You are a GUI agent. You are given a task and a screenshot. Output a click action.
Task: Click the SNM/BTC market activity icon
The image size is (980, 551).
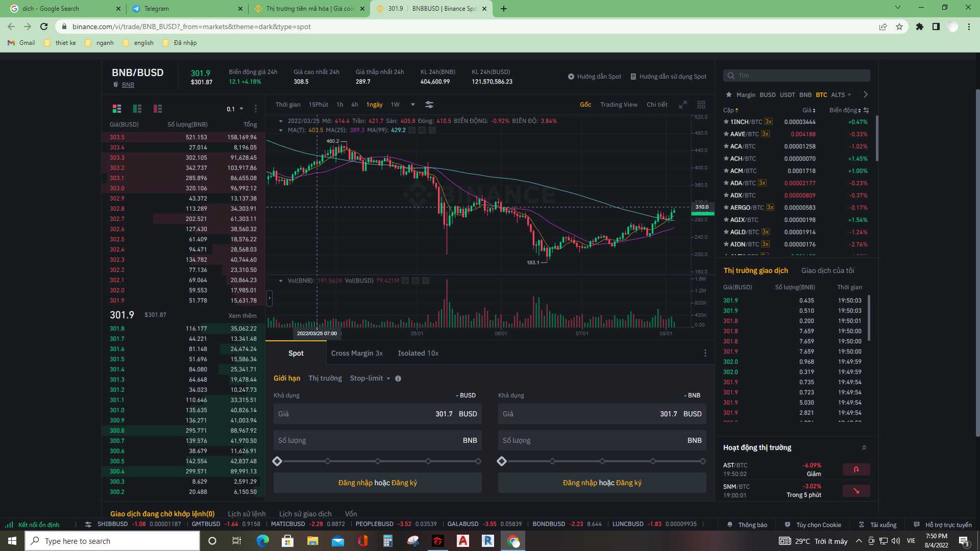click(856, 491)
